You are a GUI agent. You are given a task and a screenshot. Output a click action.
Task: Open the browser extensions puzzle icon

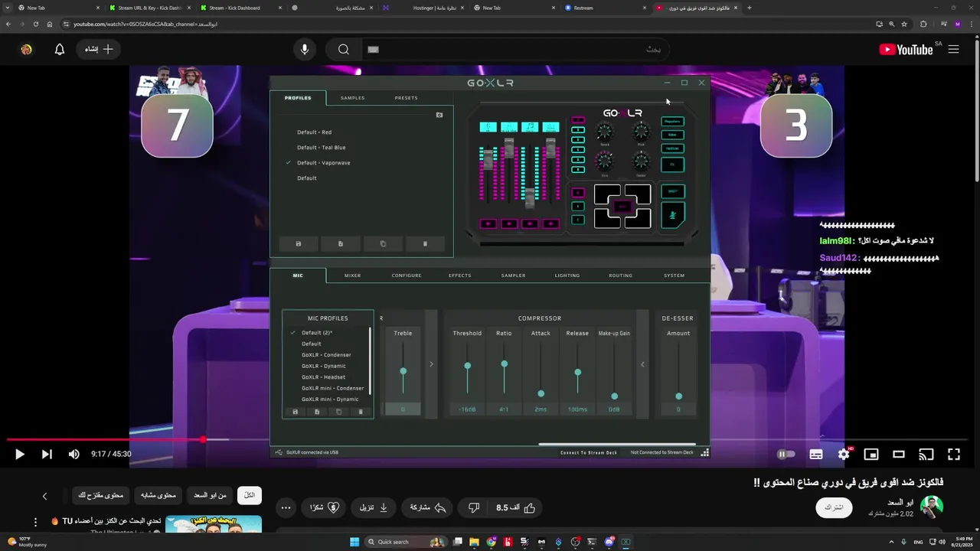[x=923, y=24]
